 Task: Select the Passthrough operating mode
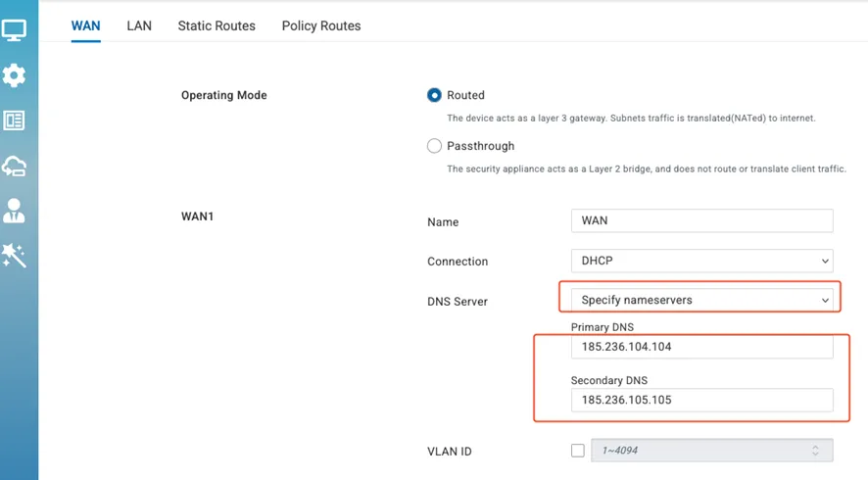(x=434, y=146)
